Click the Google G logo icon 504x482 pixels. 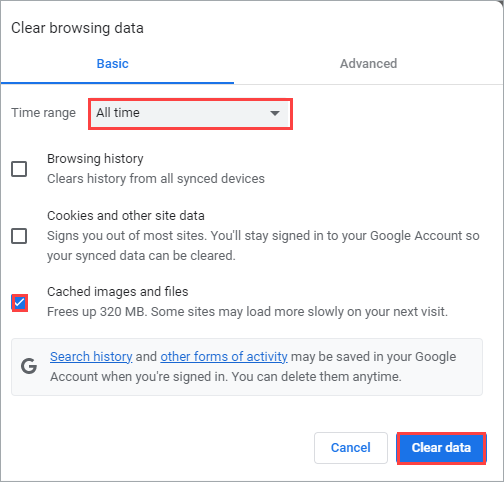[29, 366]
